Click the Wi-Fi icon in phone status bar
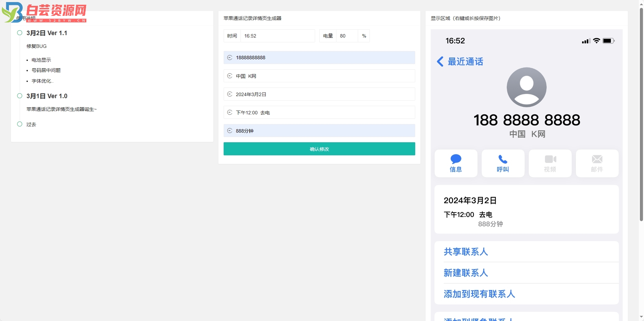644x321 pixels. (x=597, y=41)
